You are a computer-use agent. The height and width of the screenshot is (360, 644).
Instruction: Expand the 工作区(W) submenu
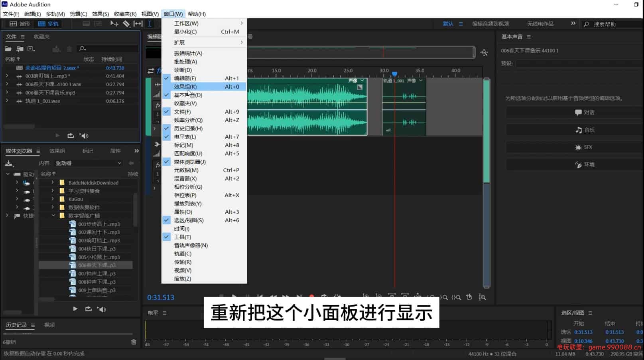(185, 23)
